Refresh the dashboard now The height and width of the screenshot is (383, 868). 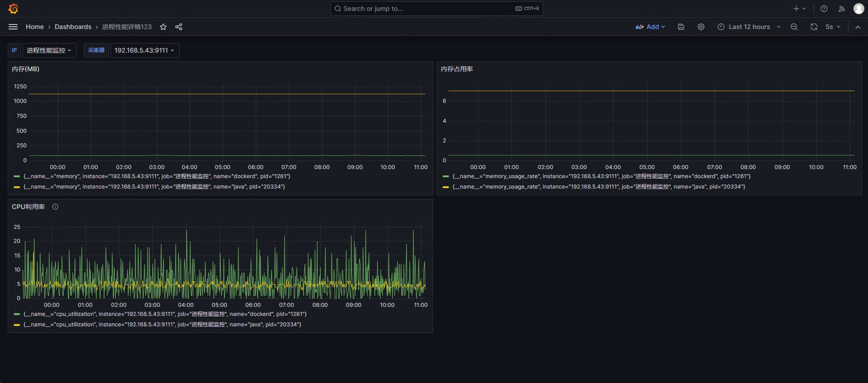point(814,27)
